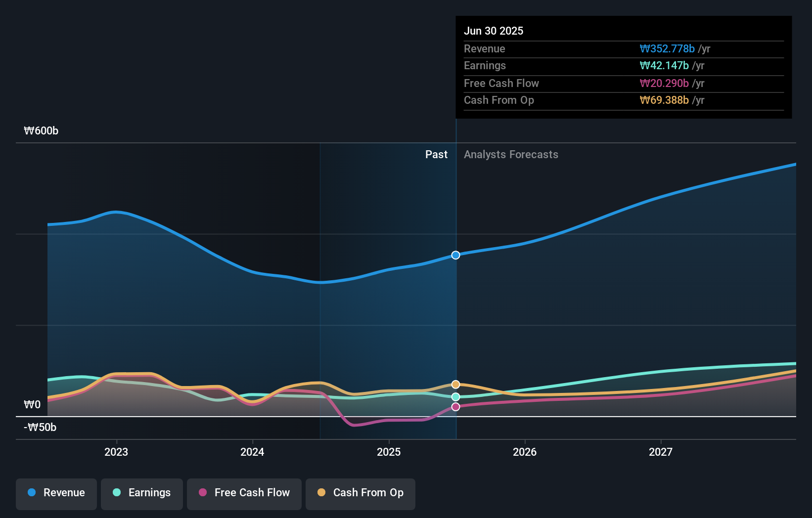This screenshot has width=812, height=518.
Task: Switch to the Past section of the chart
Action: [436, 155]
